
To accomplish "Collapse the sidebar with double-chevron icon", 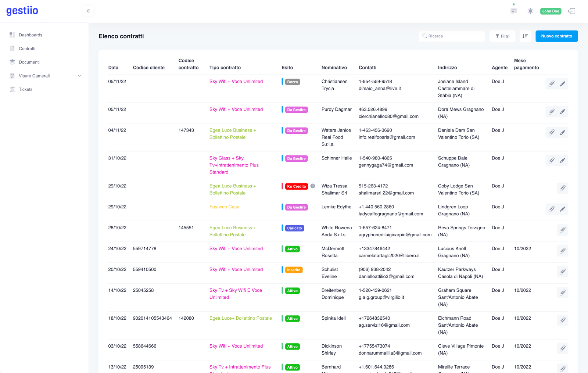I will [x=88, y=11].
